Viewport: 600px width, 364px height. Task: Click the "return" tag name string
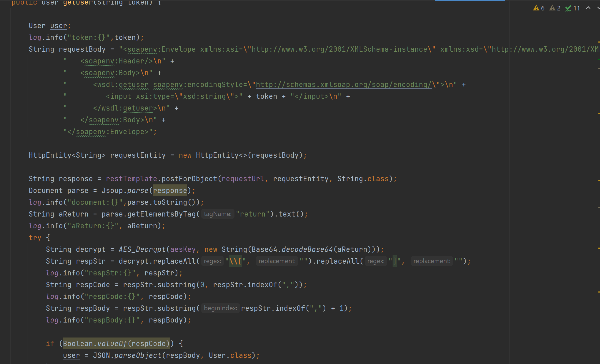253,214
